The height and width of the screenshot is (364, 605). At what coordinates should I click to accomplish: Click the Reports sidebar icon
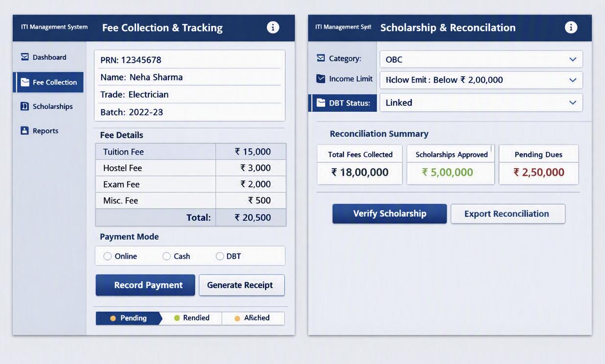click(x=25, y=131)
